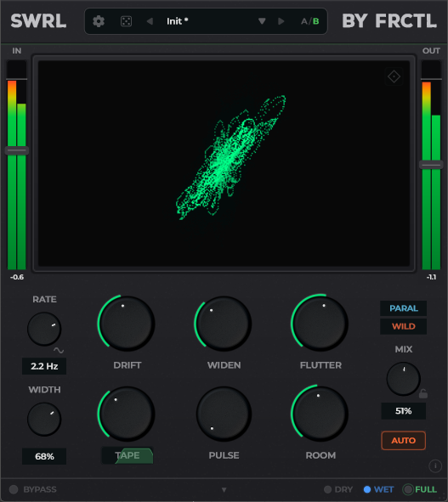Toggle the WILD mode button
The image size is (448, 502).
[404, 326]
